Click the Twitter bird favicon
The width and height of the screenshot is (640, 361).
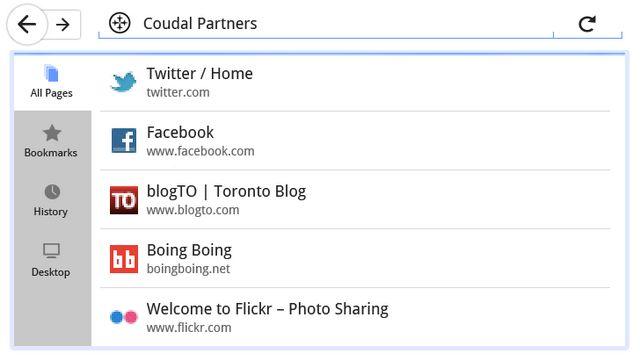click(x=123, y=82)
